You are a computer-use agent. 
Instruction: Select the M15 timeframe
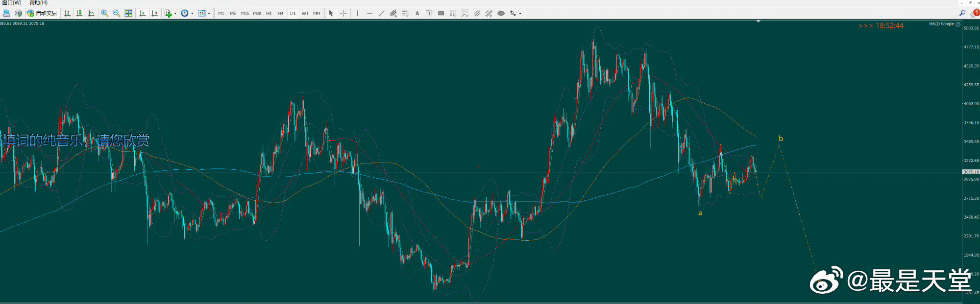coord(245,13)
